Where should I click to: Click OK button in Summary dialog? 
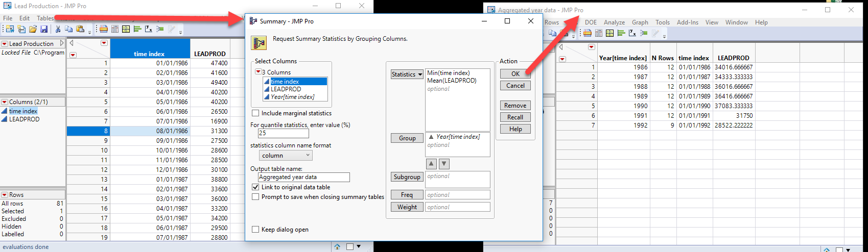[515, 74]
